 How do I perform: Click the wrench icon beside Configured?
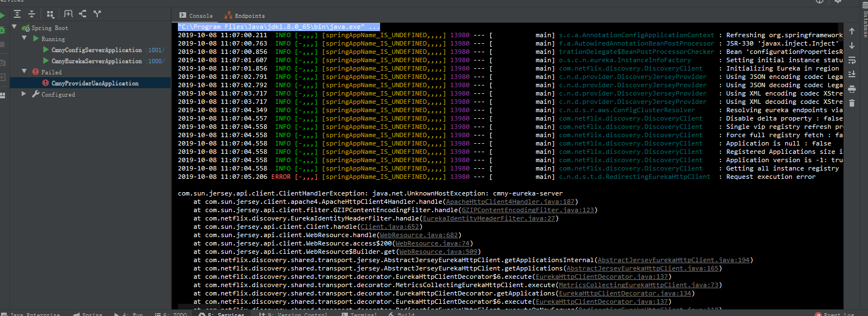36,94
